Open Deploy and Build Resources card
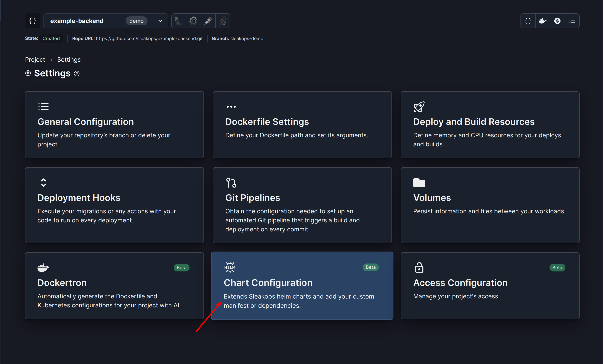603x364 pixels. (490, 125)
